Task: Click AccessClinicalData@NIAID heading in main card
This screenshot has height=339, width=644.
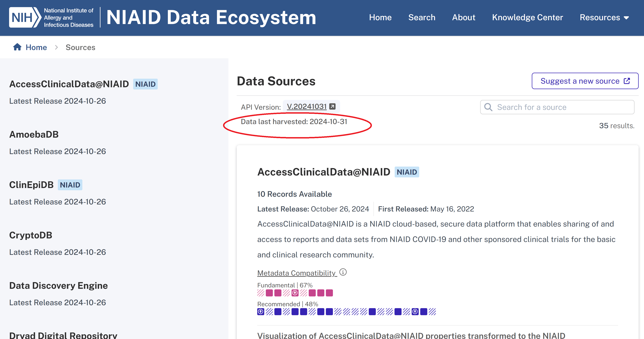Action: (x=324, y=172)
